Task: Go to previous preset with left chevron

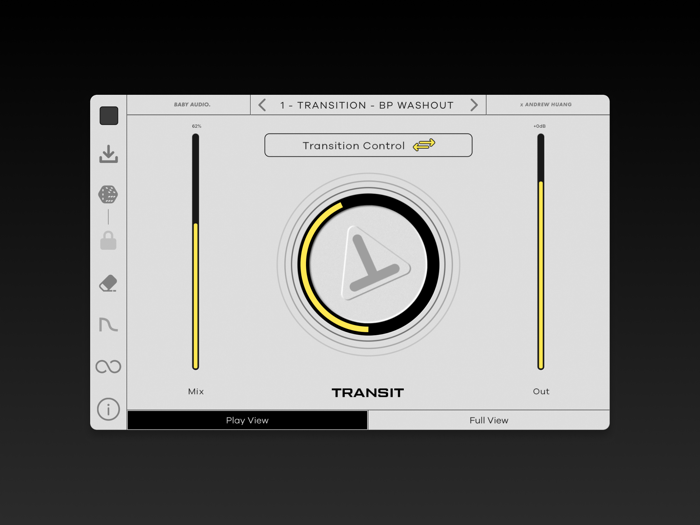Action: [262, 105]
